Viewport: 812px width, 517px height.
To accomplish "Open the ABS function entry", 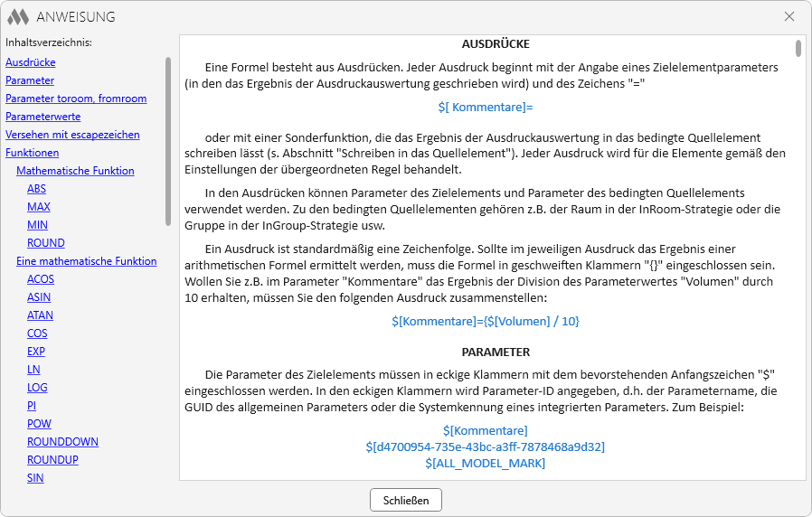I will click(37, 189).
